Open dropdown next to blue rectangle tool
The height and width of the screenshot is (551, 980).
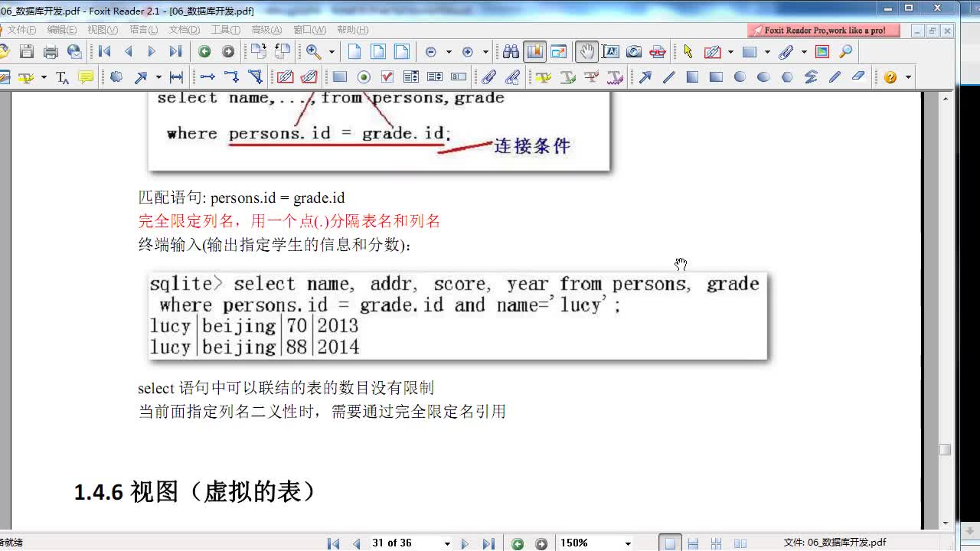(767, 52)
